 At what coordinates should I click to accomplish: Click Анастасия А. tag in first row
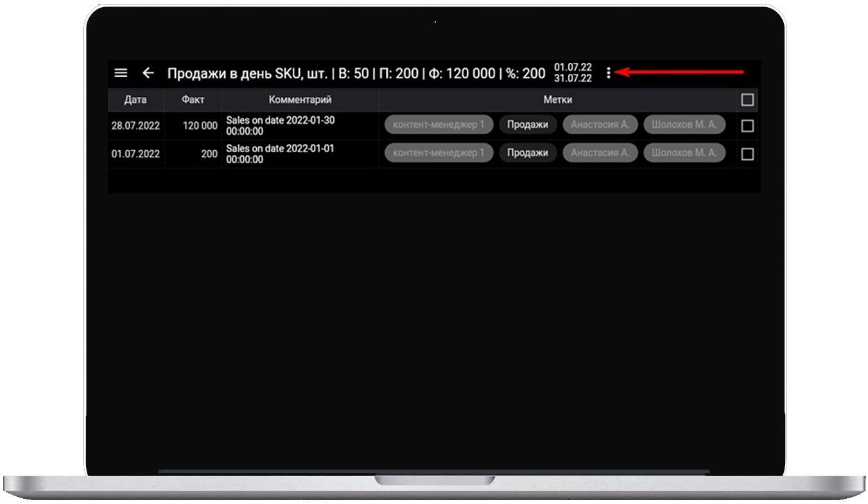(x=600, y=125)
